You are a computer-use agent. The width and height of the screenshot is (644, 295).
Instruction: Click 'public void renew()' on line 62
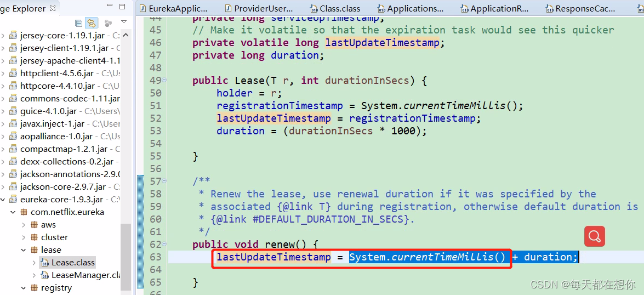point(250,245)
